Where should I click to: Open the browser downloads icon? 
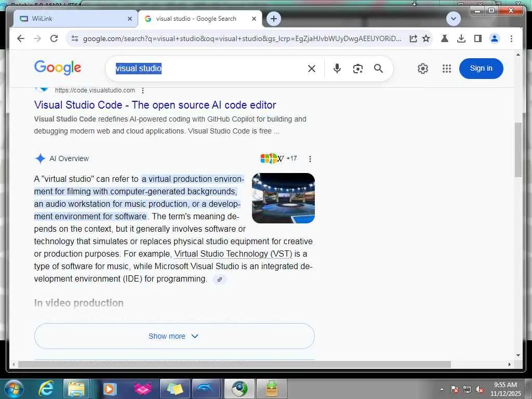tap(461, 38)
